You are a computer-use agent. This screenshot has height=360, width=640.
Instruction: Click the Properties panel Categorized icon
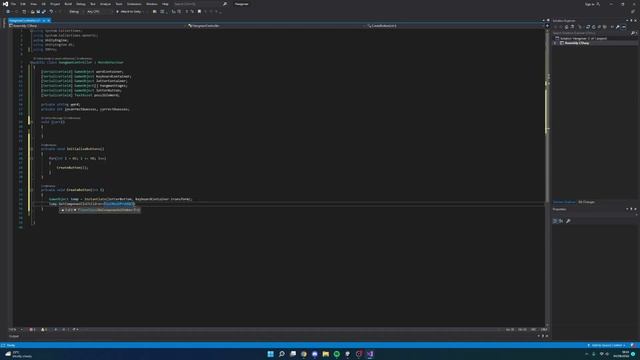tap(555, 221)
